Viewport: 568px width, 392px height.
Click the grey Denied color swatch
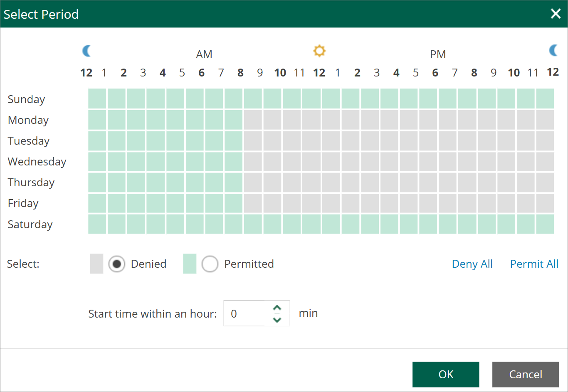(x=96, y=264)
